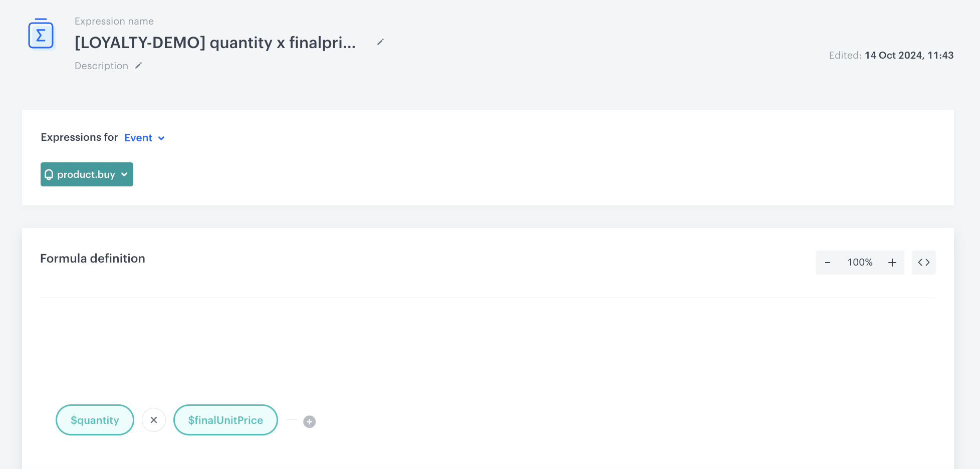Switch to code view of formula
Image resolution: width=980 pixels, height=469 pixels.
924,263
